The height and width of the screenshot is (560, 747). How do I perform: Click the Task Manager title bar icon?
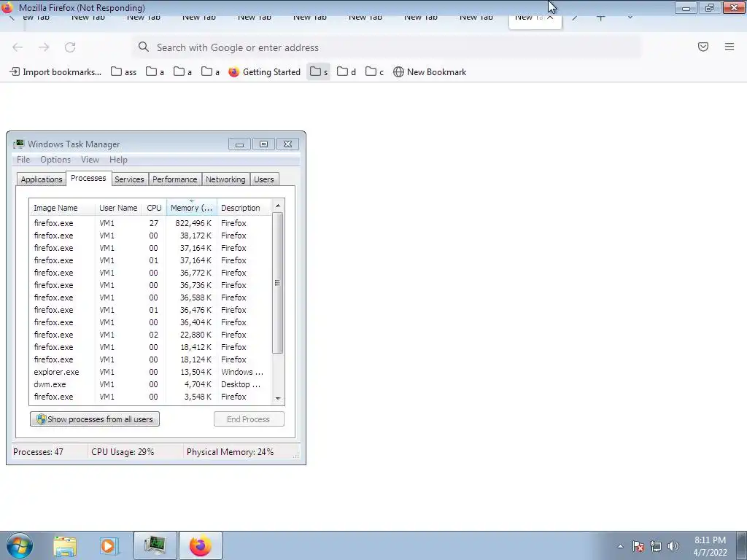coord(18,144)
